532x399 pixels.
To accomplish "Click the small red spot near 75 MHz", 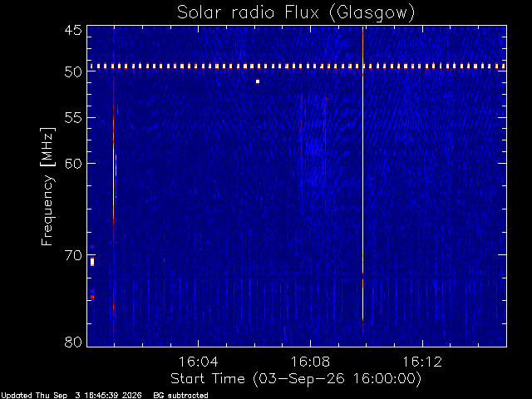I will click(x=92, y=298).
